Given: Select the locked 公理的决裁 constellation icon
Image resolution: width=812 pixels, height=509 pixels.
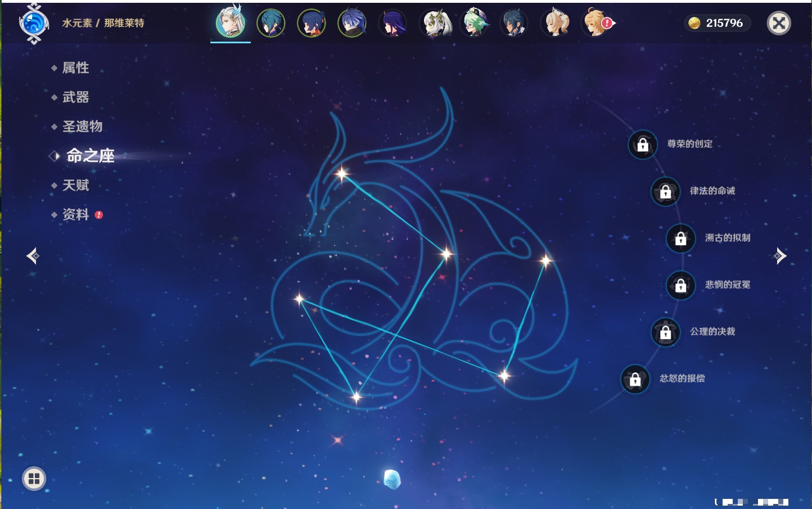Looking at the screenshot, I should pyautogui.click(x=665, y=332).
